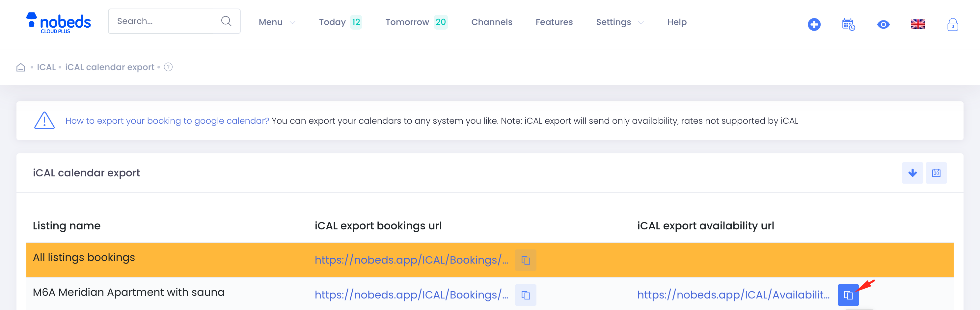Click the home breadcrumb icon
The image size is (980, 310).
pyautogui.click(x=20, y=67)
